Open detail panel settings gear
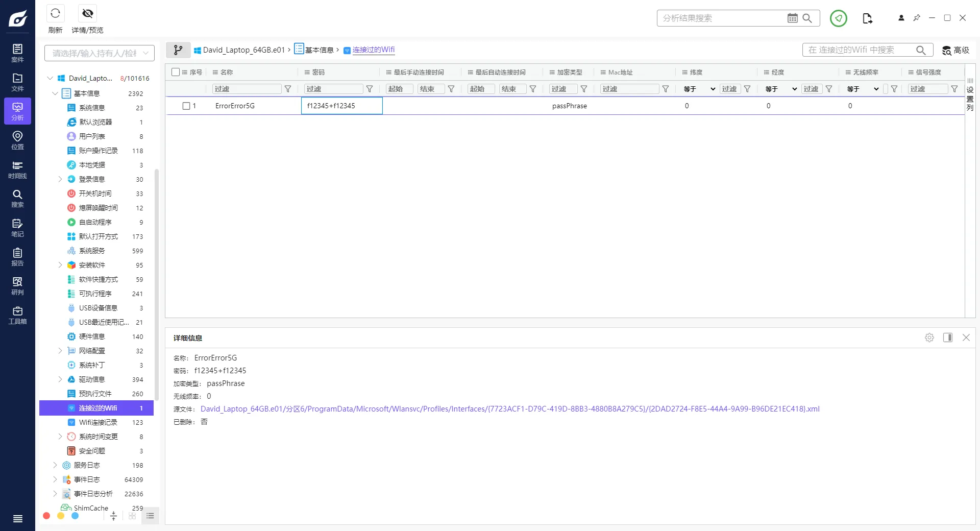 tap(929, 337)
